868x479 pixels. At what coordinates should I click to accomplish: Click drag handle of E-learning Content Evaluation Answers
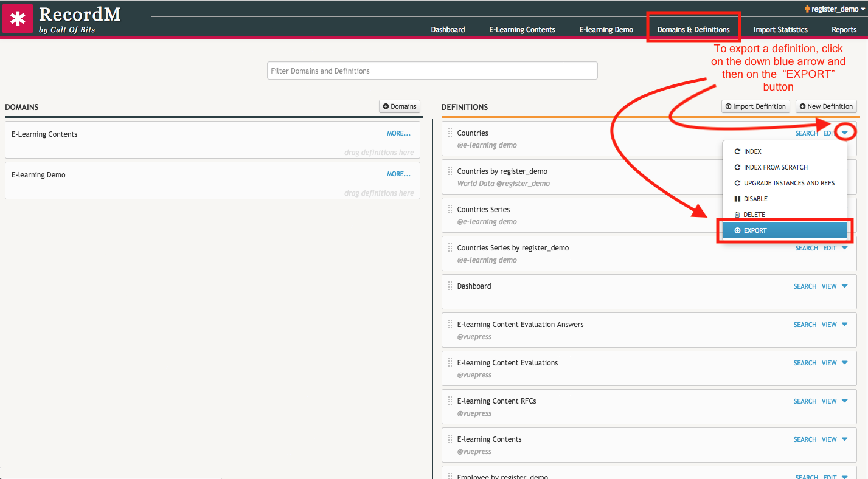(x=450, y=325)
